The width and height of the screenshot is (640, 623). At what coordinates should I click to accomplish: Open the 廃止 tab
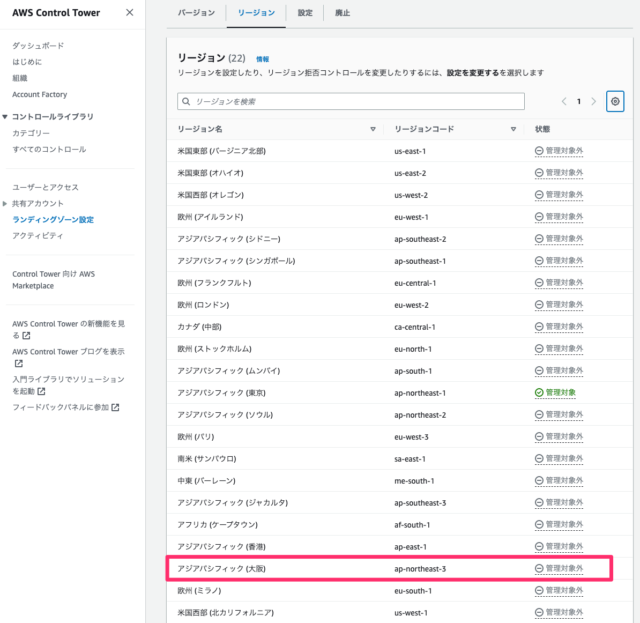coord(342,13)
